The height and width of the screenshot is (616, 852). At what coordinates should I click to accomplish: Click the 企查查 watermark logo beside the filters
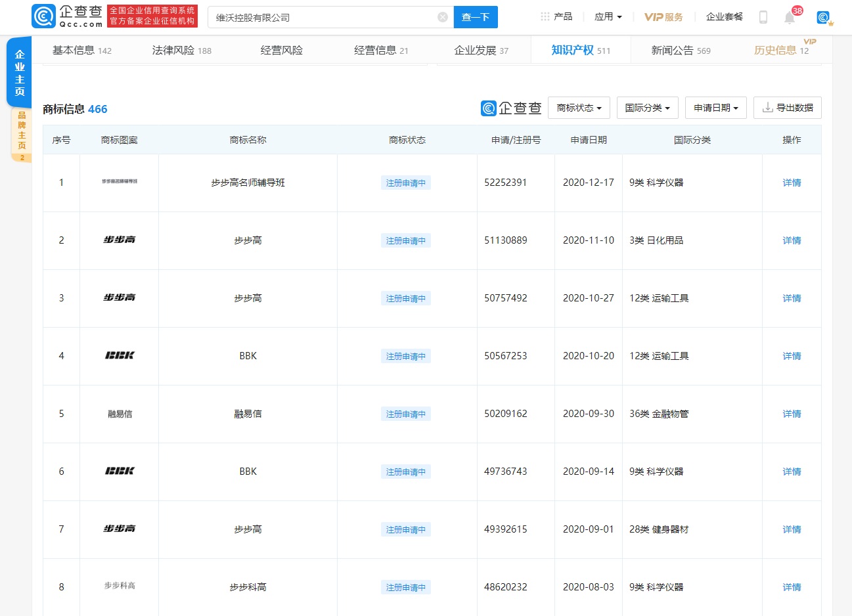click(x=511, y=107)
